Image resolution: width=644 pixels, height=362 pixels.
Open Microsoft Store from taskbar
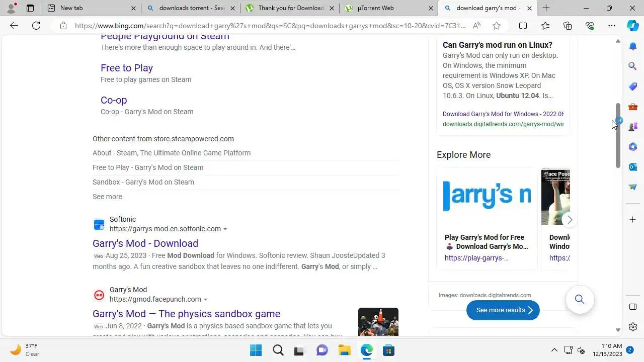tap(388, 350)
